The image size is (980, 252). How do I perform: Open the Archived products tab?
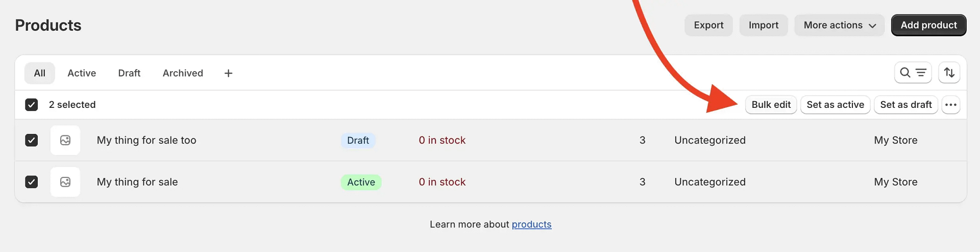pyautogui.click(x=183, y=73)
